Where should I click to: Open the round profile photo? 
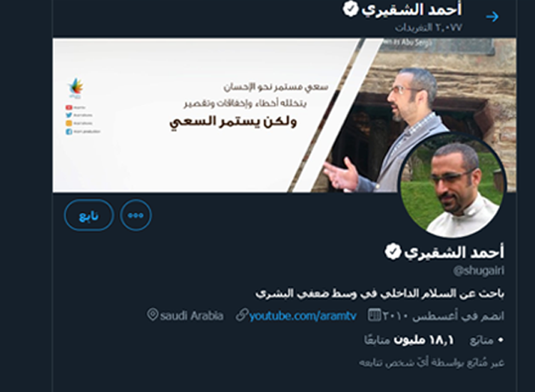pyautogui.click(x=453, y=186)
